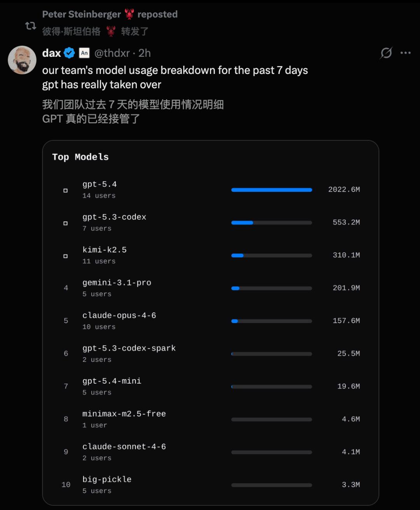Click the gpt-5.4 usage bar
This screenshot has height=510, width=420.
(x=271, y=190)
